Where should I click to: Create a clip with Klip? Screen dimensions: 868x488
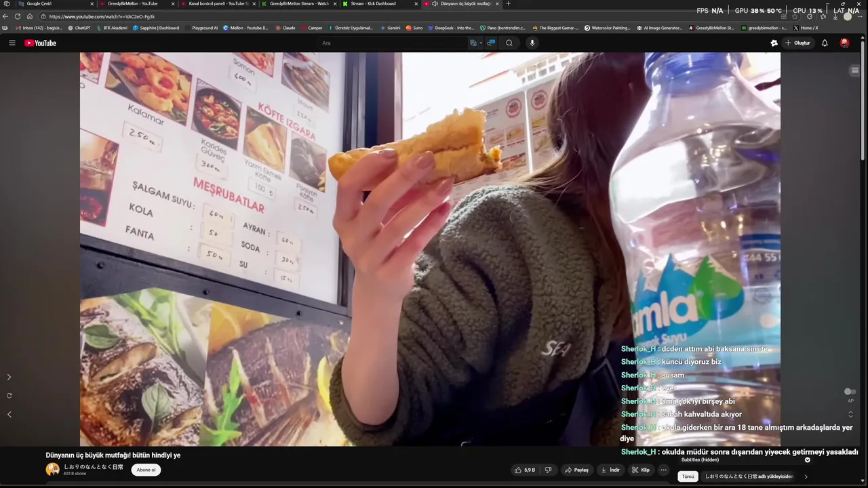[x=641, y=470]
